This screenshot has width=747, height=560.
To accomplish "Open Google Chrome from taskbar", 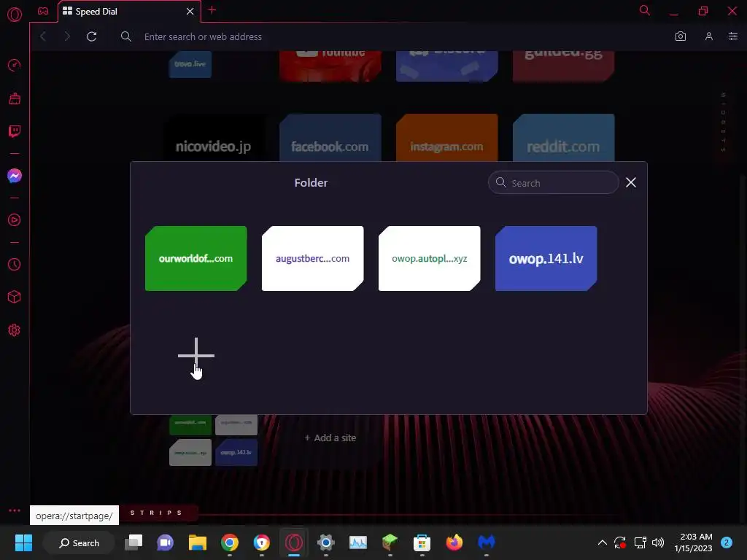I will pos(230,542).
